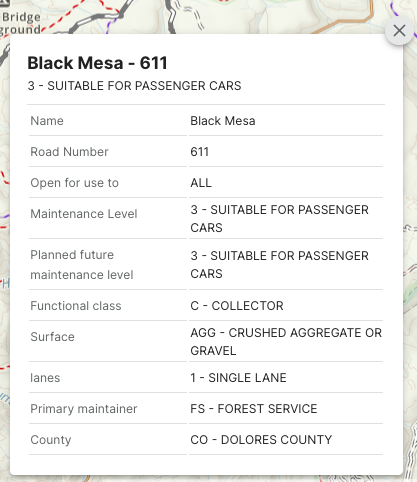The height and width of the screenshot is (482, 417).
Task: Click the C - COLLECTOR functional class value
Action: [237, 306]
